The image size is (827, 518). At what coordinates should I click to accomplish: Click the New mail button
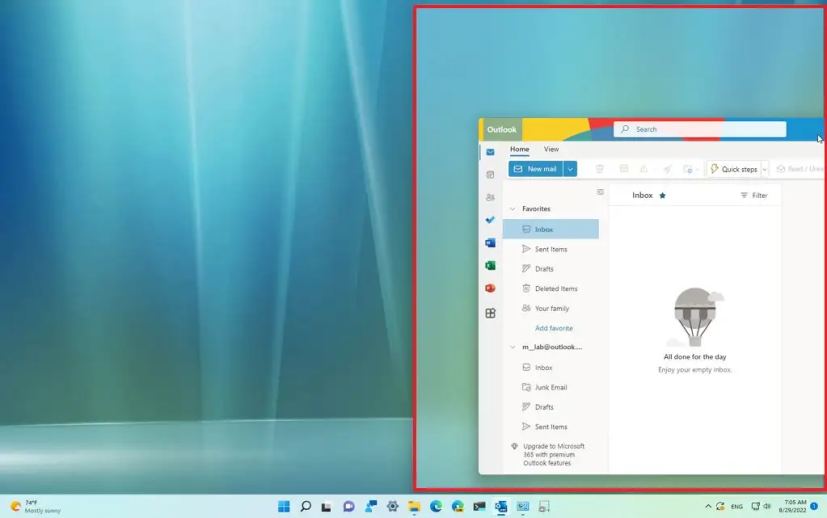[x=536, y=169]
